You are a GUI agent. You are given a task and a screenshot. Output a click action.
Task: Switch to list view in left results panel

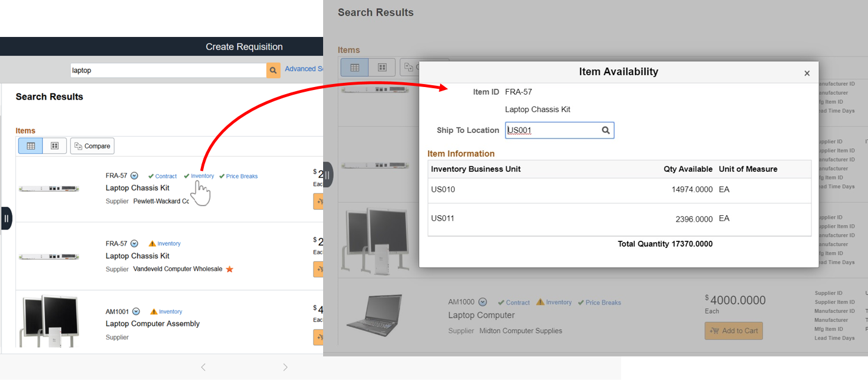30,146
